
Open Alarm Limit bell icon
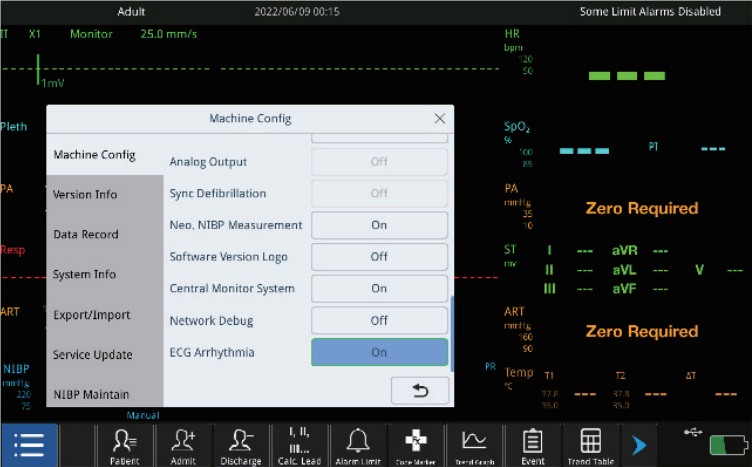click(357, 445)
